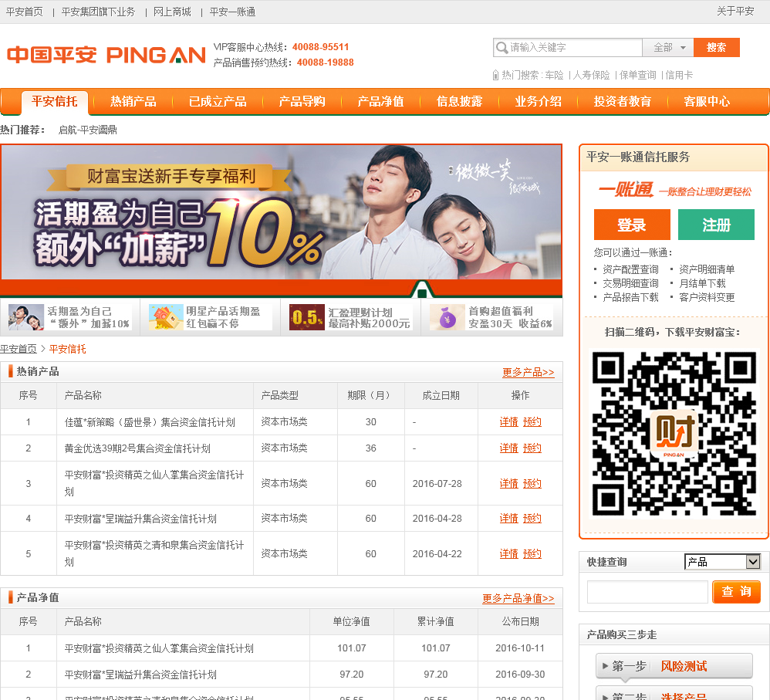The width and height of the screenshot is (770, 700).
Task: Open 平安一账通 top link
Action: point(232,12)
